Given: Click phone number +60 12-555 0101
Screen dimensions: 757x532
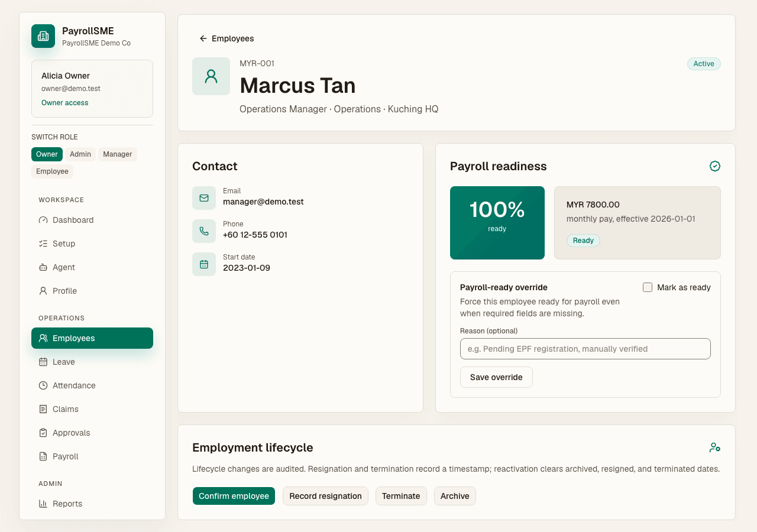Looking at the screenshot, I should [x=255, y=235].
